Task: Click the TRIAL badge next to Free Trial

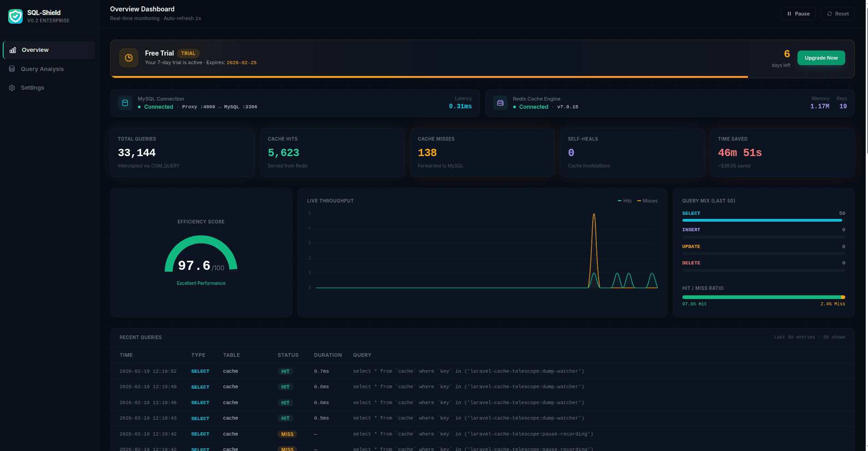Action: tap(188, 53)
